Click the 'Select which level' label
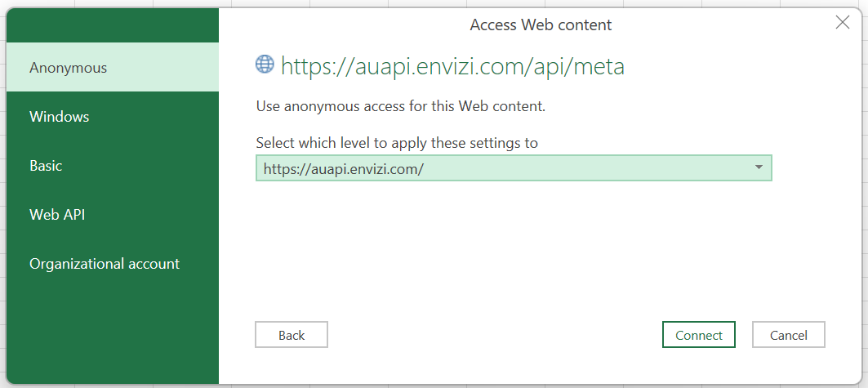 (397, 143)
